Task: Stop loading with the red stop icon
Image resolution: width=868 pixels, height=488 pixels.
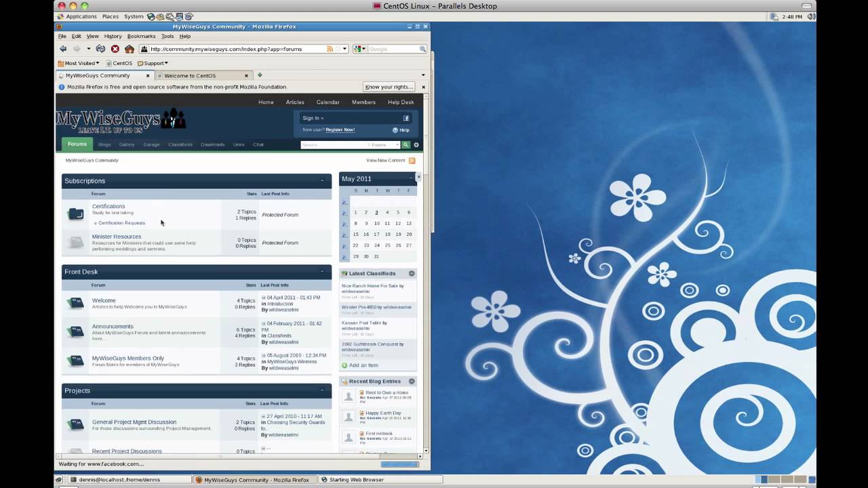Action: 115,49
